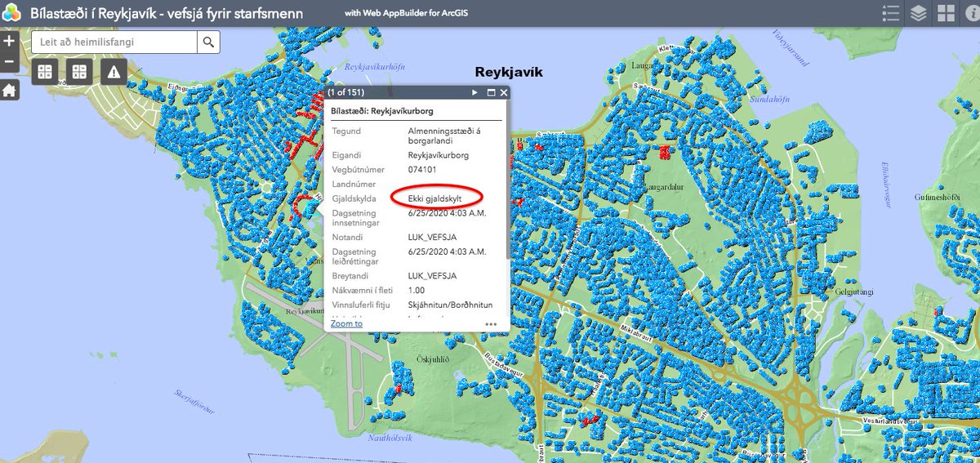
Task: Show the next feature in the popup
Action: click(474, 93)
